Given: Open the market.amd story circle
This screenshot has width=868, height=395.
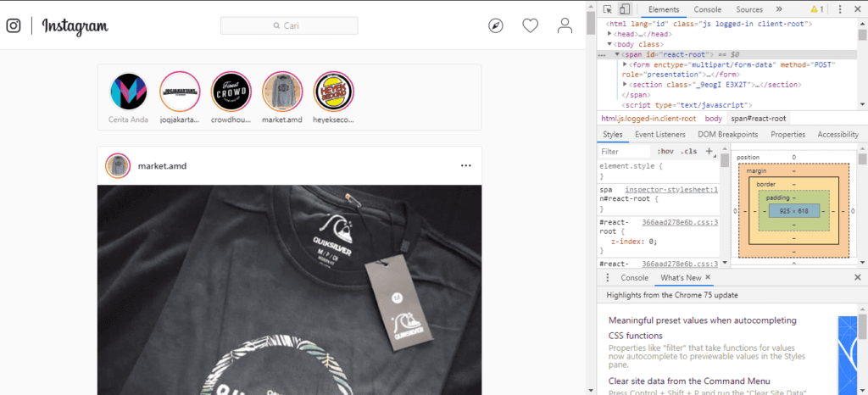Looking at the screenshot, I should [282, 92].
